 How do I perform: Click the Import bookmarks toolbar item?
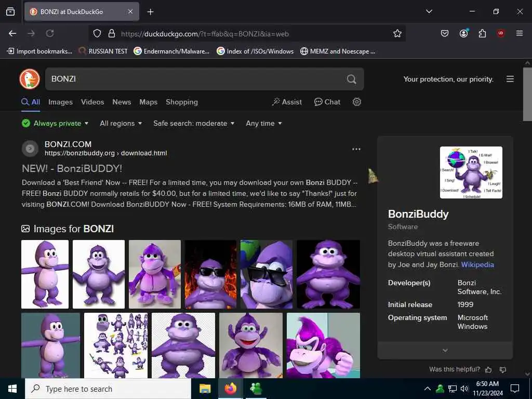(x=39, y=51)
